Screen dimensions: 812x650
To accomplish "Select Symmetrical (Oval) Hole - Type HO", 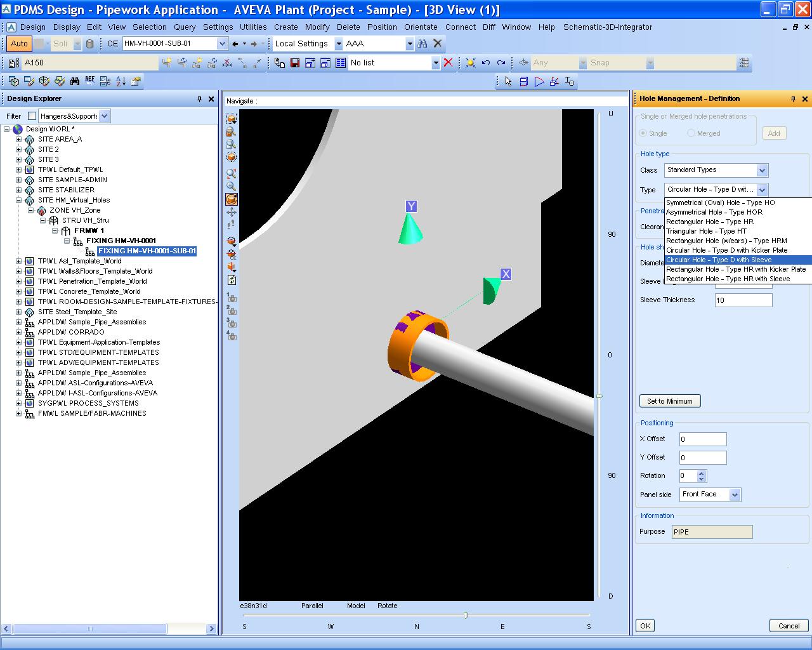I will pos(738,202).
